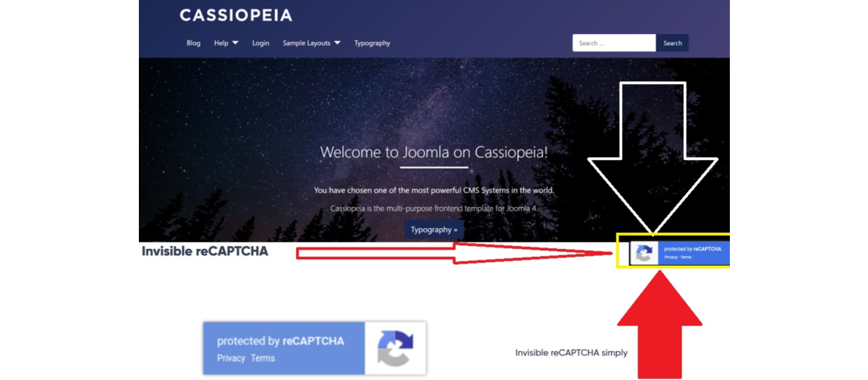The width and height of the screenshot is (868, 380).
Task: Click the small reCAPTCHA logo in the yellow-outlined badge
Action: (644, 253)
